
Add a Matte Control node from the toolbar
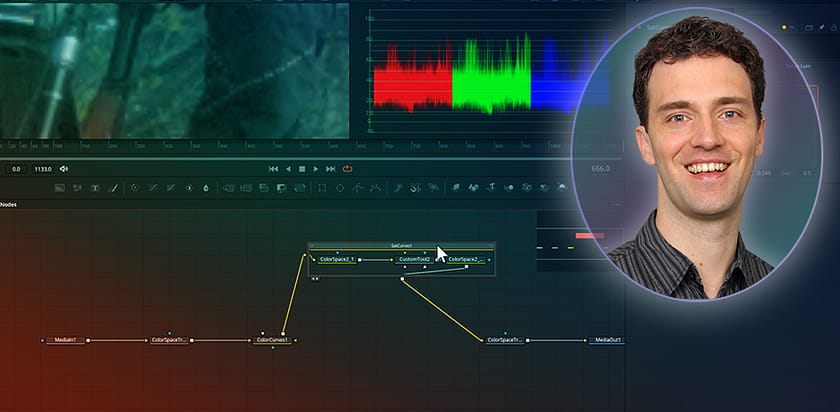pyautogui.click(x=264, y=188)
